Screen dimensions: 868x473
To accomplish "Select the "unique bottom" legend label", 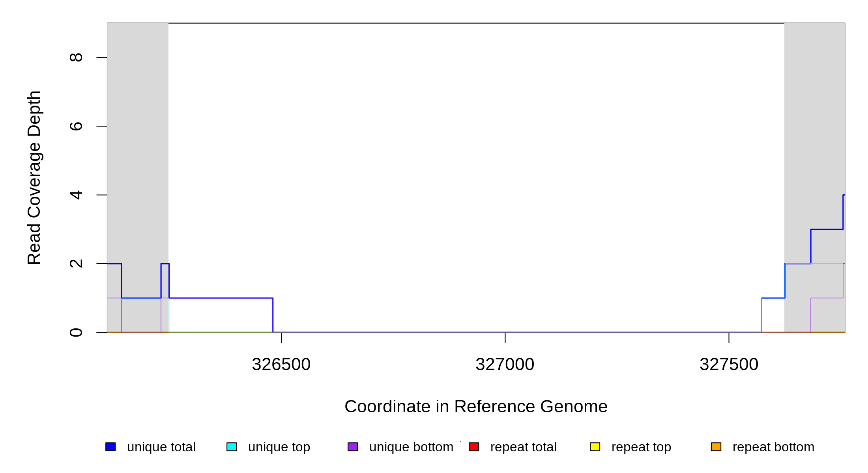I will coord(411,447).
